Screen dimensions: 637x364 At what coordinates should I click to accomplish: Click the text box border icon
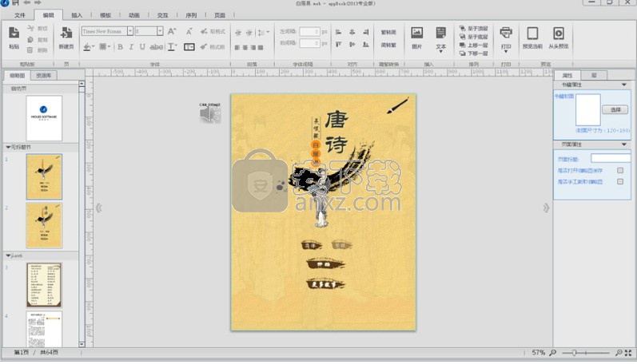189,47
